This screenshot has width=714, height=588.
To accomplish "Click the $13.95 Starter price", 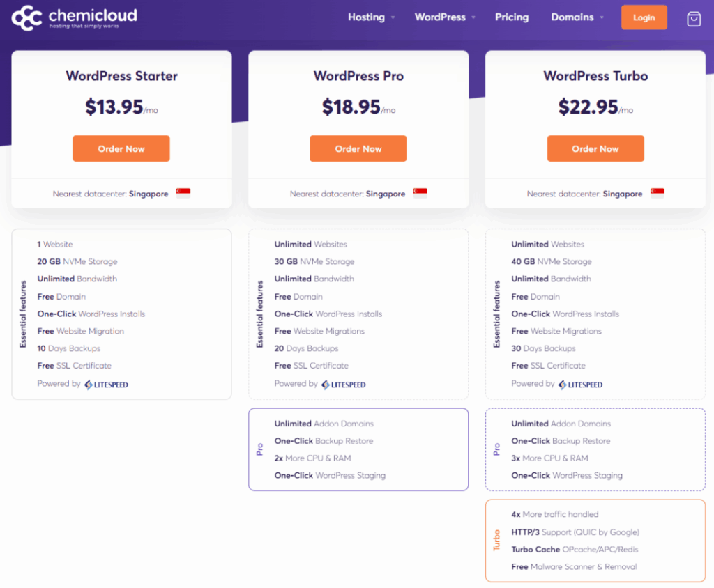I will click(114, 107).
